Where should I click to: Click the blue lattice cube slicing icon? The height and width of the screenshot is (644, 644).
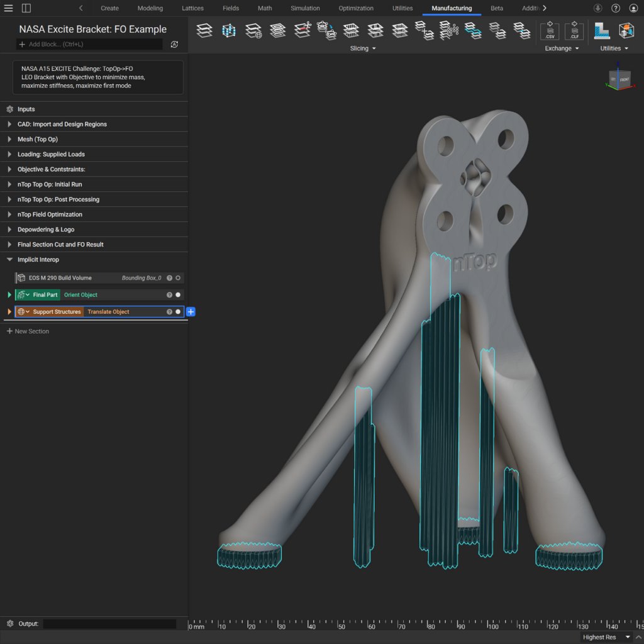(x=229, y=31)
